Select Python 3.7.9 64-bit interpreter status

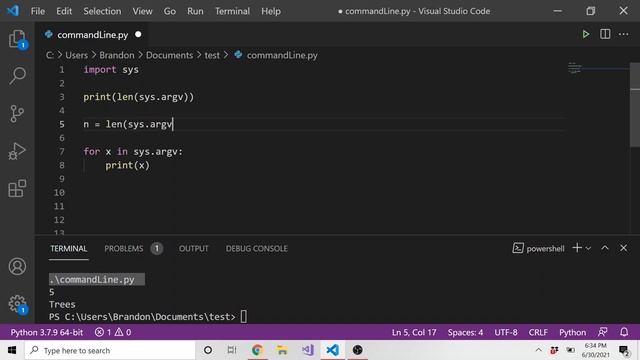(47, 332)
